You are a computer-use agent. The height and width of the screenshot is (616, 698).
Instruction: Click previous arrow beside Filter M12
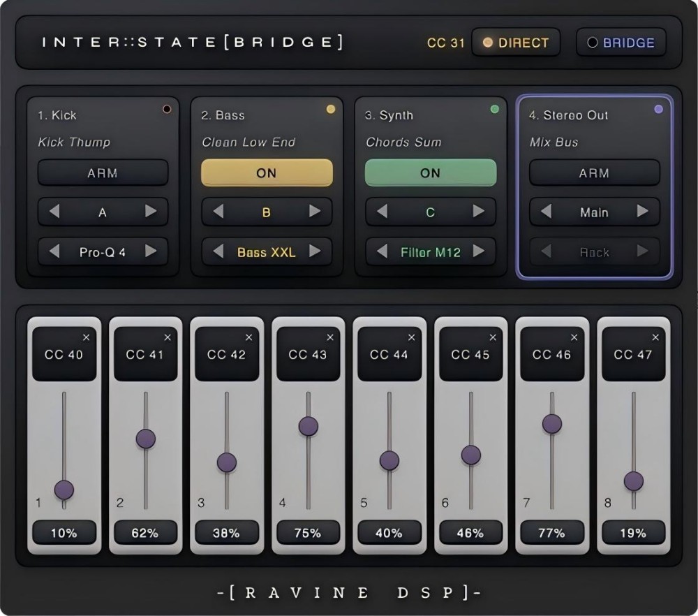[382, 251]
